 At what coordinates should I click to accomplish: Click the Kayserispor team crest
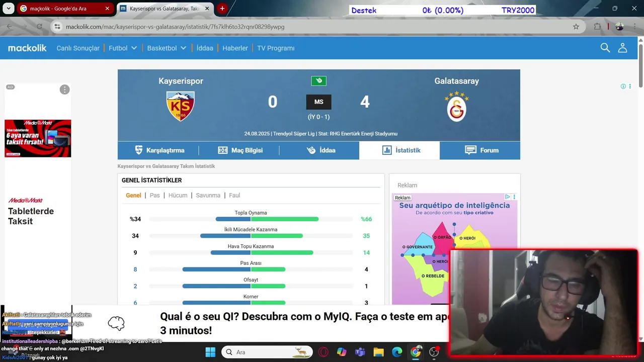180,106
